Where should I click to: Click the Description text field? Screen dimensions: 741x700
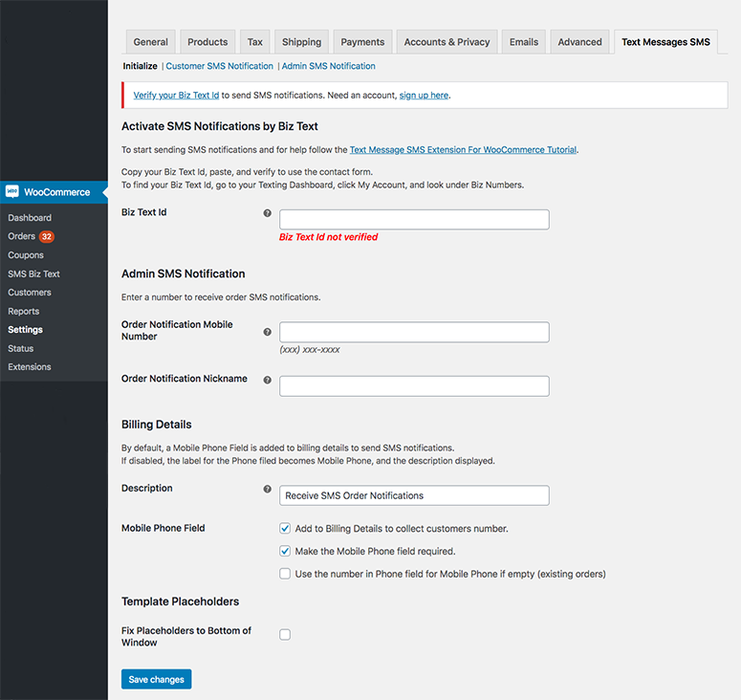click(414, 495)
